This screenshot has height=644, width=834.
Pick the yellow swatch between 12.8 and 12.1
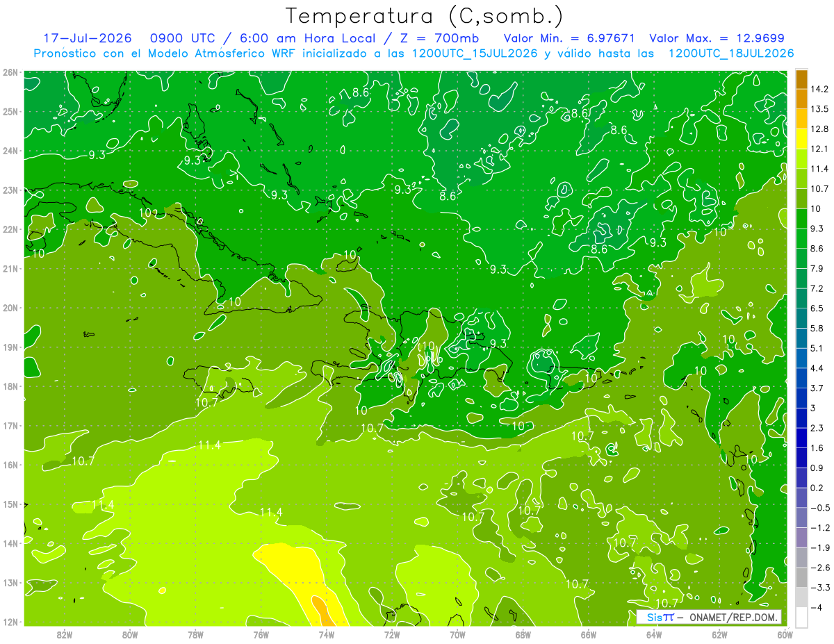click(801, 139)
